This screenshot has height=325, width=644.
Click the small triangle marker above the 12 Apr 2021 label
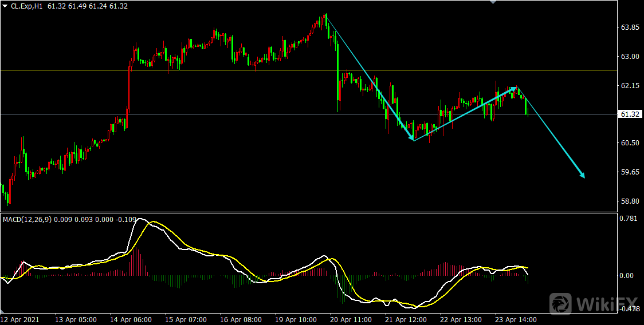pos(2,311)
